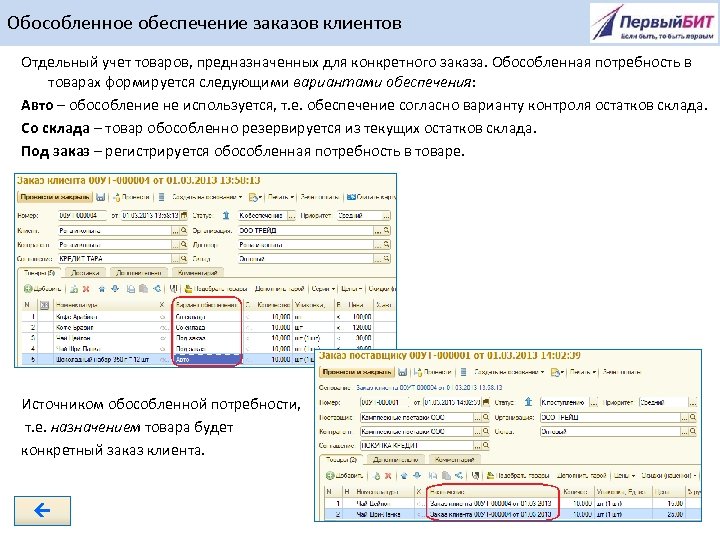Click Провести post icon in Заказ поставщику toolbar
The width and height of the screenshot is (720, 540).
click(433, 372)
